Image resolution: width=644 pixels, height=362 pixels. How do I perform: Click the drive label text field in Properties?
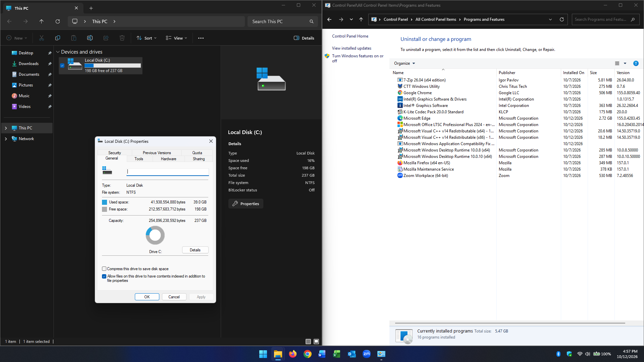click(168, 172)
